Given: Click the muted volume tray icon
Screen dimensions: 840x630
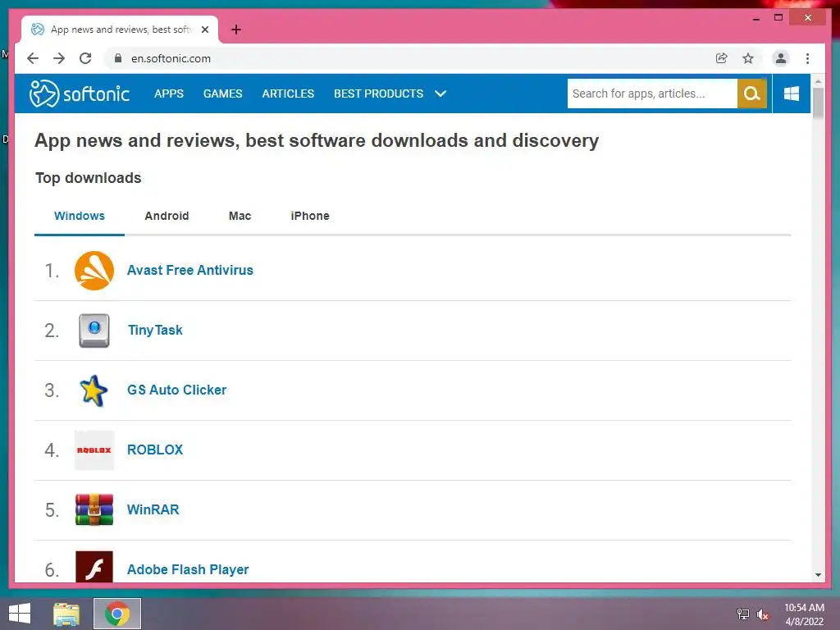Looking at the screenshot, I should [x=762, y=614].
